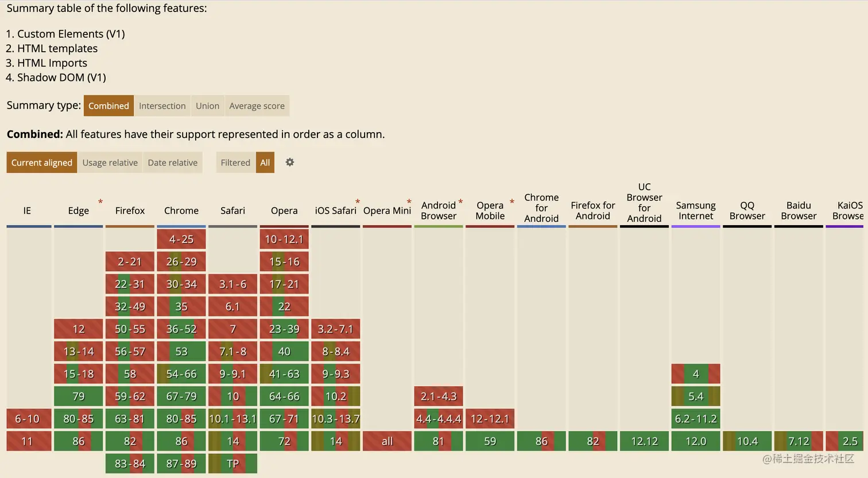Click the Safari column header
The height and width of the screenshot is (478, 868).
tap(232, 210)
